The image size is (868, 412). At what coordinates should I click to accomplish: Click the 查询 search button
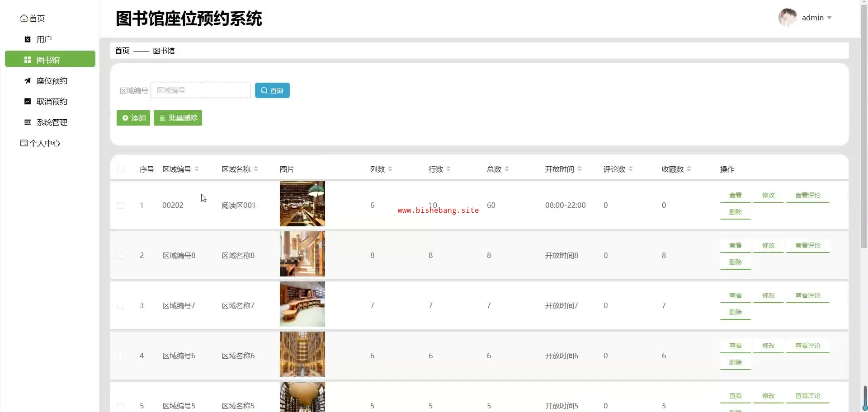click(272, 90)
